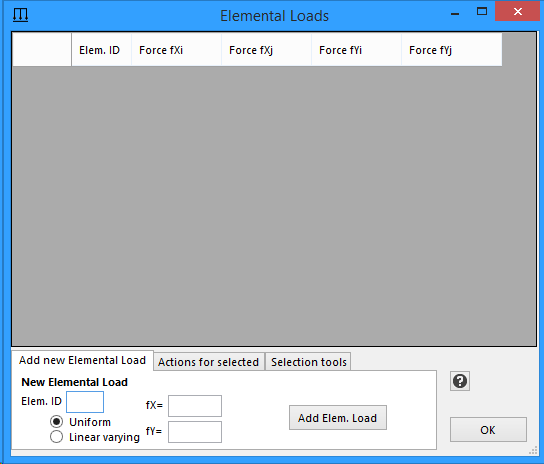Click into the fX= value field

195,406
